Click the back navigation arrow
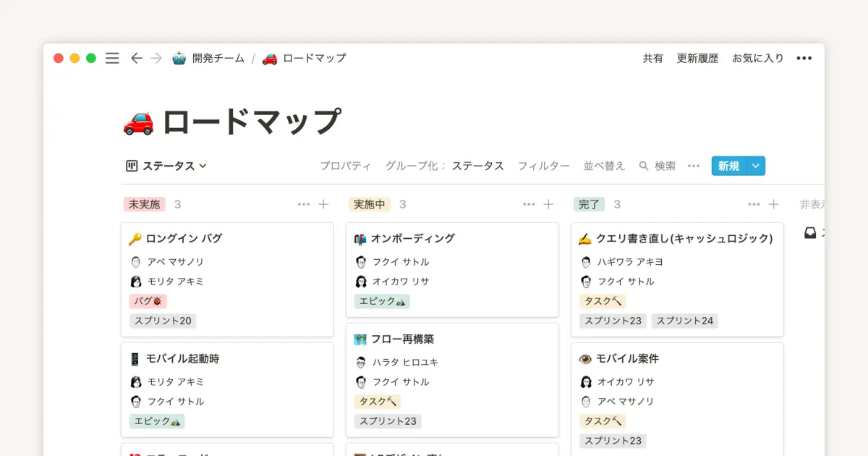This screenshot has height=456, width=868. pos(137,58)
